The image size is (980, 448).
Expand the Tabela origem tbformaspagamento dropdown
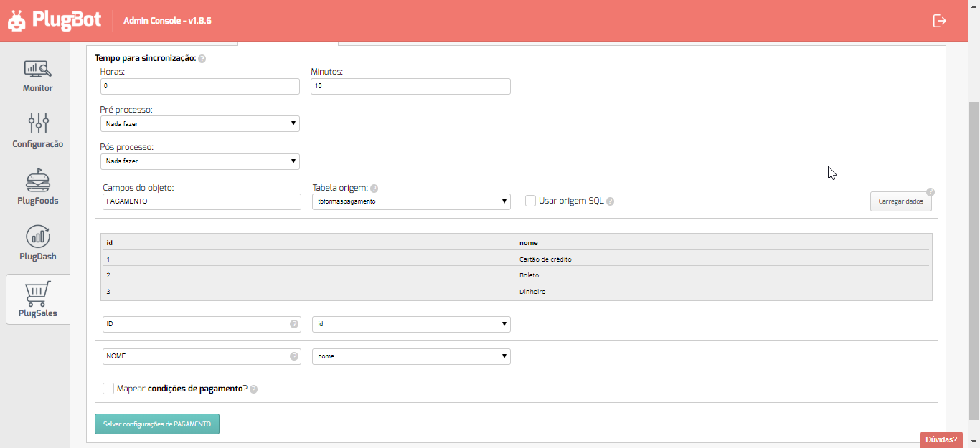(411, 201)
